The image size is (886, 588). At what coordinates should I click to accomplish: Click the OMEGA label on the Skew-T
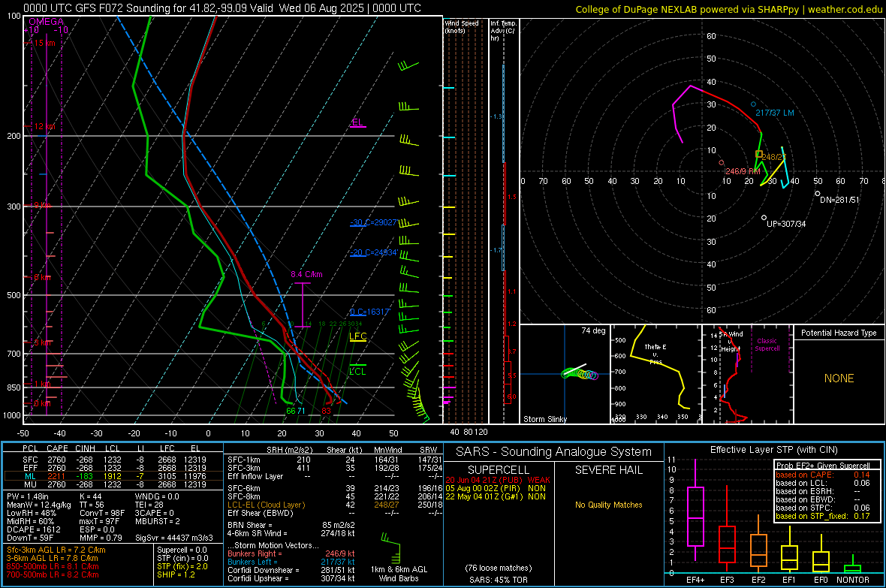[46, 22]
